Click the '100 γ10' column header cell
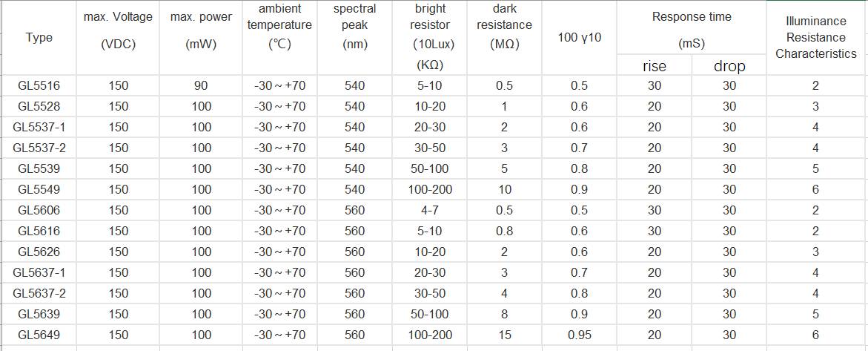The height and width of the screenshot is (351, 868). pos(579,37)
